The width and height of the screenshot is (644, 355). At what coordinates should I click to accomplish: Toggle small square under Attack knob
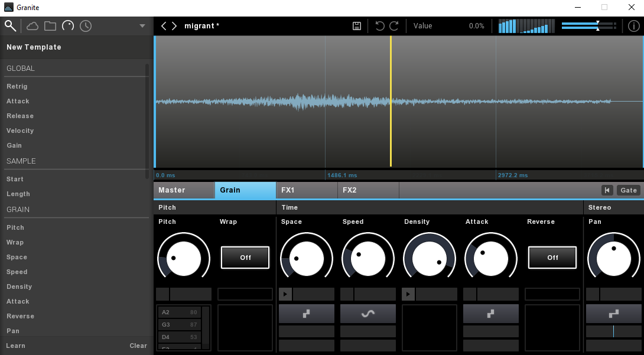coord(470,294)
